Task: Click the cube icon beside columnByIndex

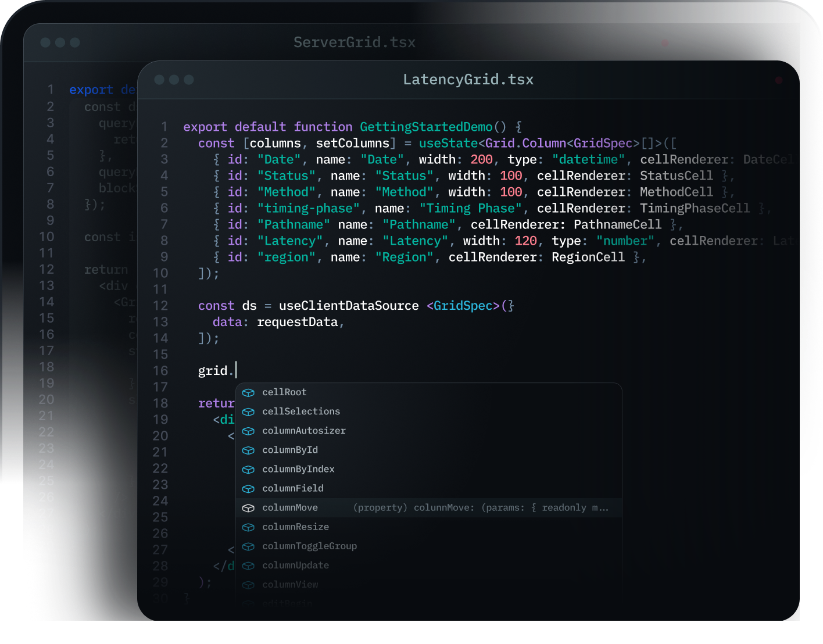Action: pyautogui.click(x=248, y=470)
